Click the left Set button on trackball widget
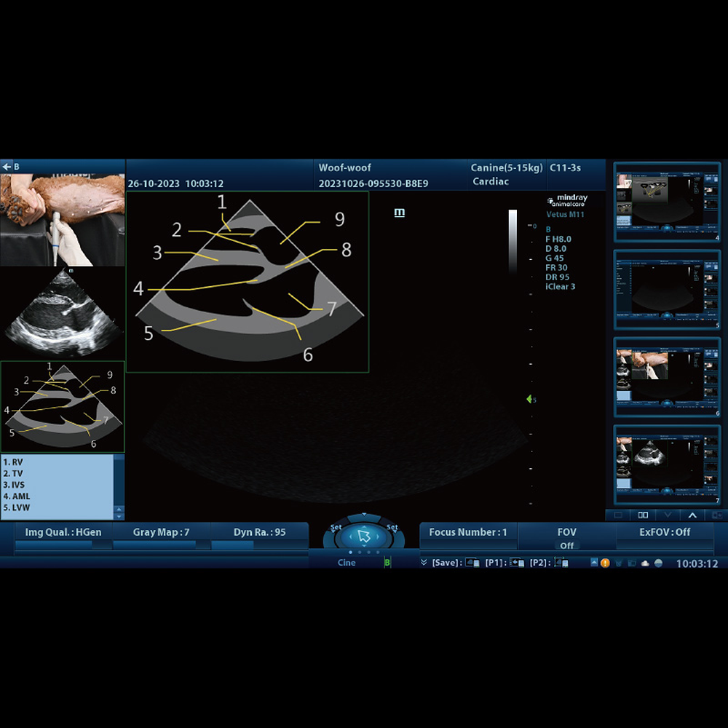The width and height of the screenshot is (728, 728). click(336, 527)
